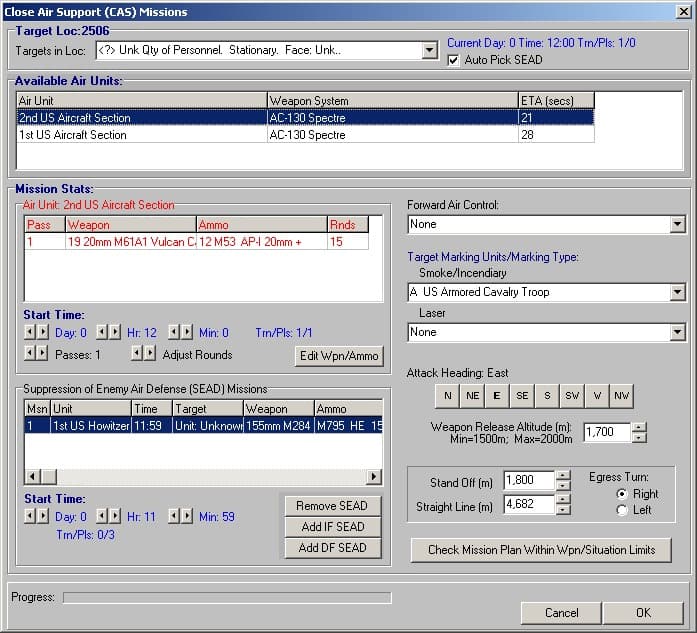Set attack heading to NE
The image size is (697, 633).
[x=472, y=396]
